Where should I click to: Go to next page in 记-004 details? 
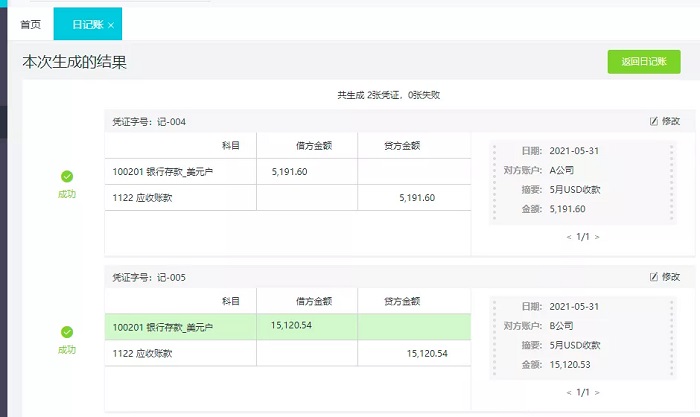click(x=597, y=237)
